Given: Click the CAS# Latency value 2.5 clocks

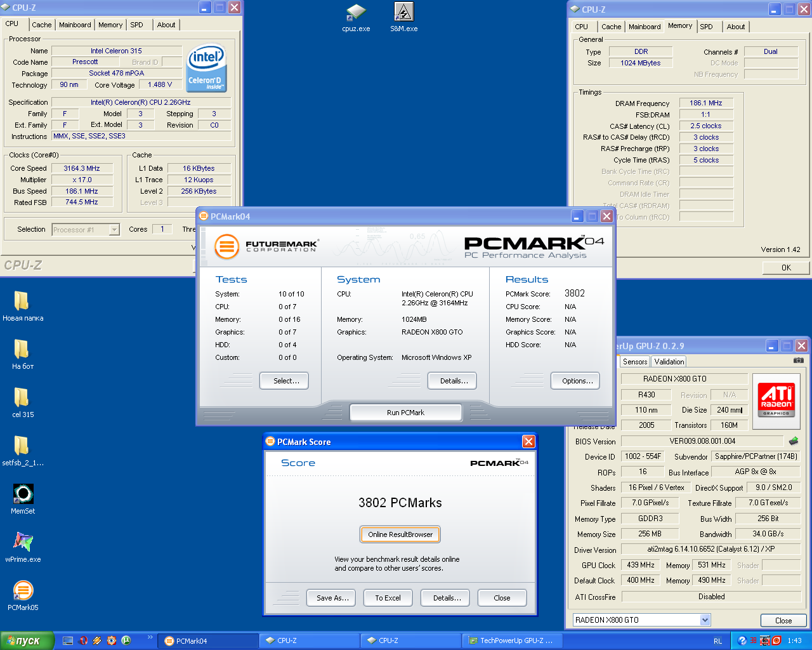Looking at the screenshot, I should [x=706, y=126].
